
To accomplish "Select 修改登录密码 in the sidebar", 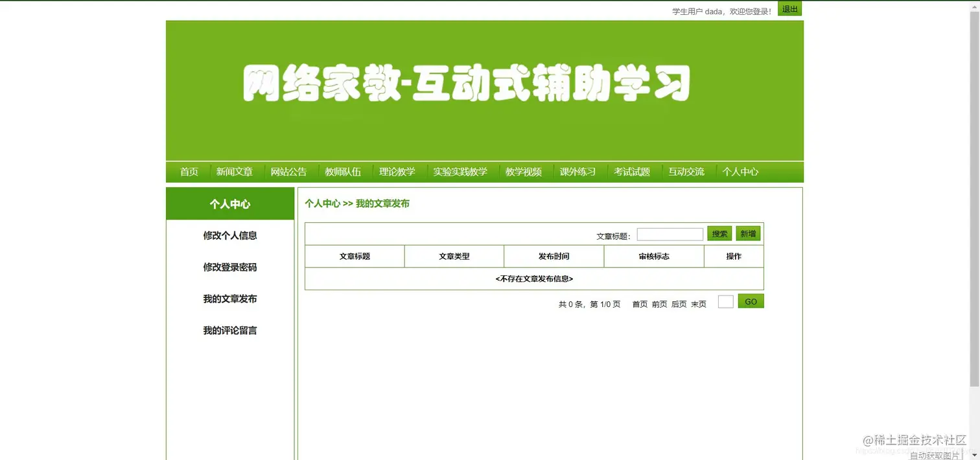I will tap(230, 268).
